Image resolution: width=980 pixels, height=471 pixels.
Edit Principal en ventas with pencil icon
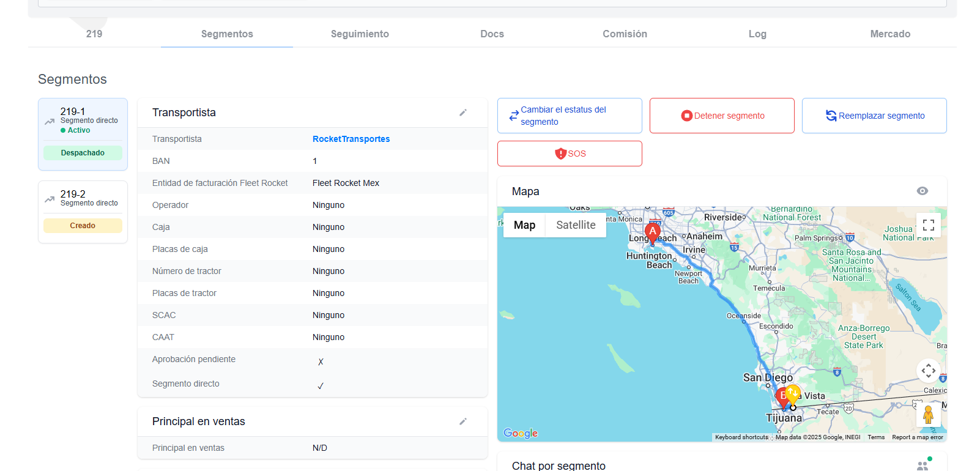click(x=463, y=421)
